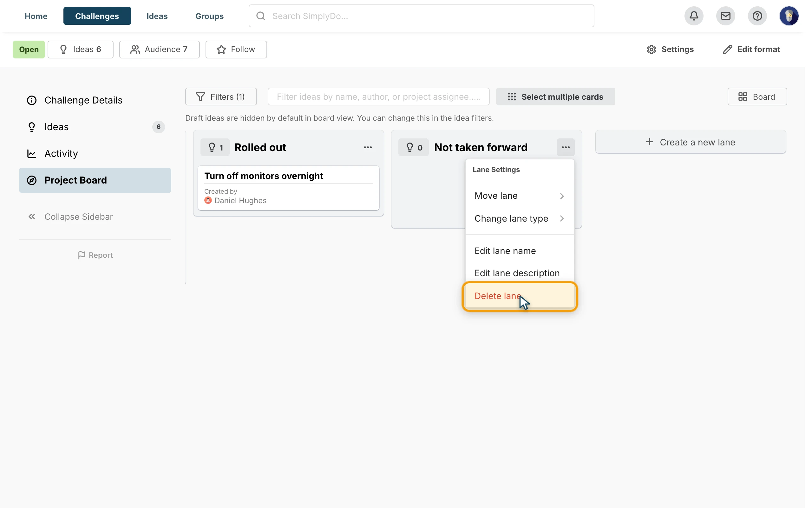Open the Groups tab
The width and height of the screenshot is (812, 508).
point(209,16)
